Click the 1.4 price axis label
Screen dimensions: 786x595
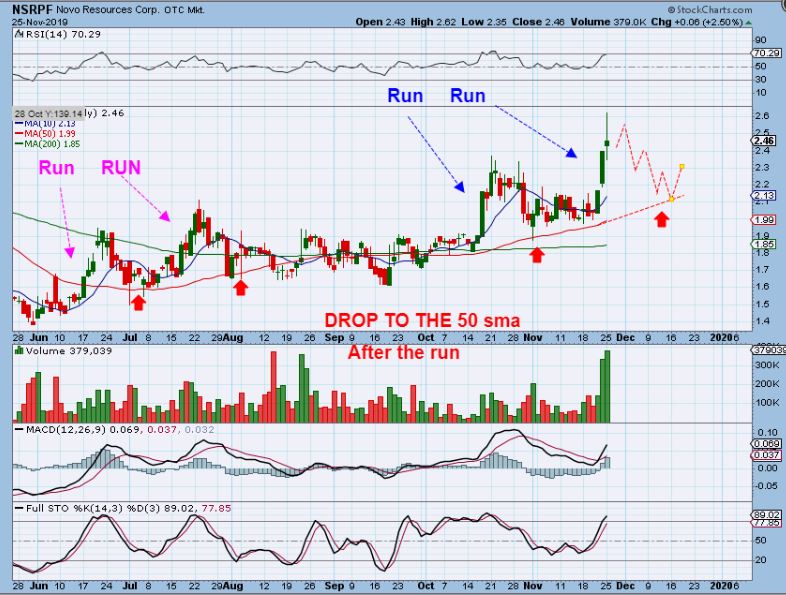click(762, 321)
